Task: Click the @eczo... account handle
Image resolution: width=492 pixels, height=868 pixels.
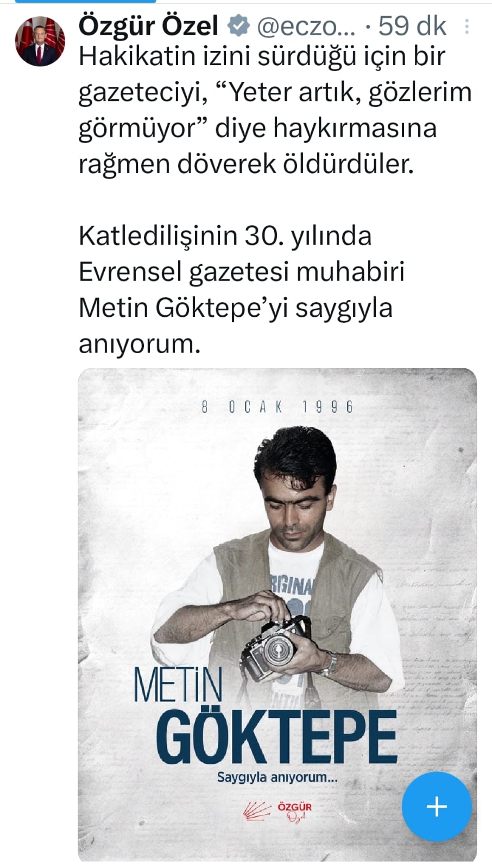Action: point(305,26)
